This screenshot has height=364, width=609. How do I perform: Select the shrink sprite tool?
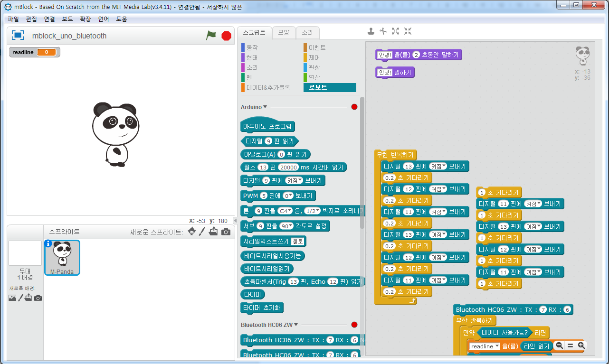[408, 31]
